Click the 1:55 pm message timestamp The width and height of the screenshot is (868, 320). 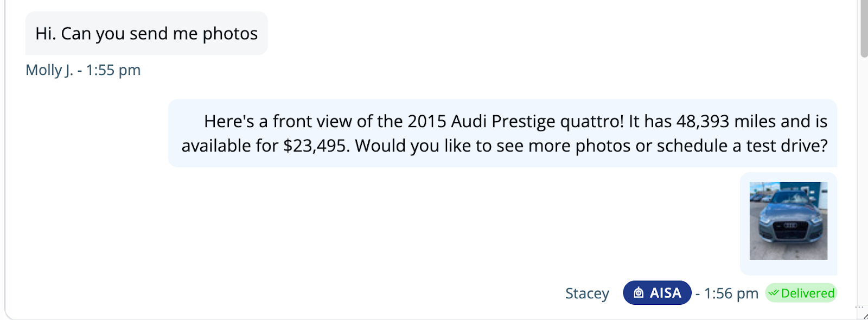(113, 70)
